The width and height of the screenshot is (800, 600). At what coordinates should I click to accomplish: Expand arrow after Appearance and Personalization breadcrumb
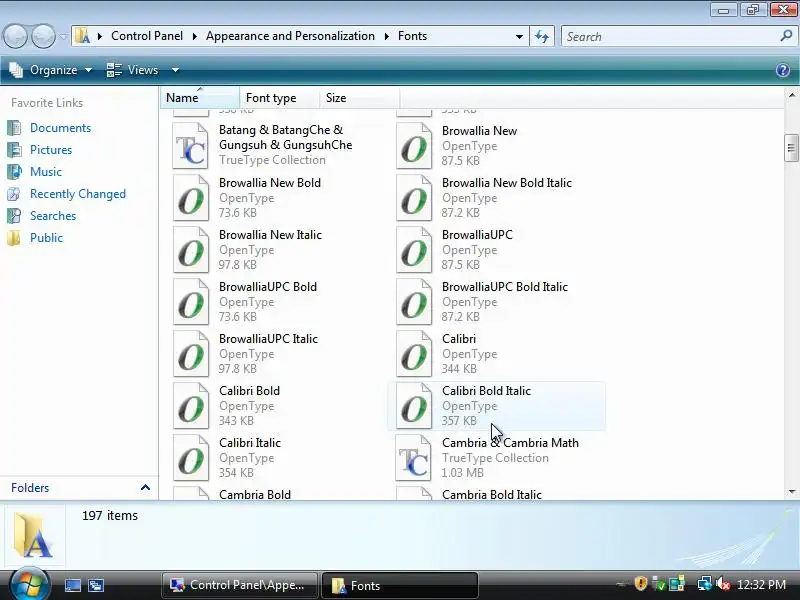click(x=386, y=36)
